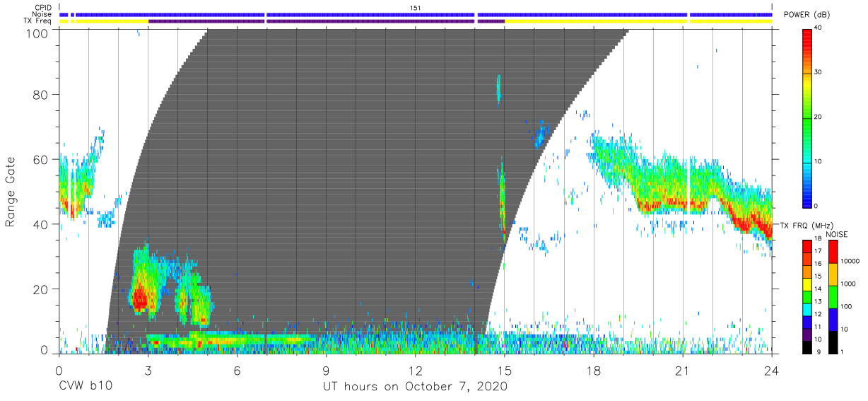Click the purple segment of the TX Freq bar

pyautogui.click(x=327, y=21)
